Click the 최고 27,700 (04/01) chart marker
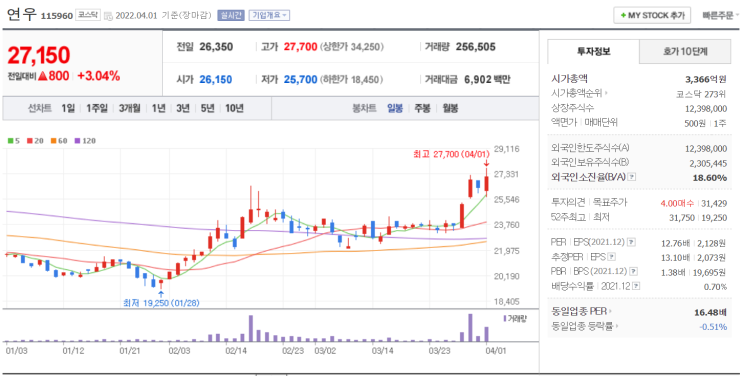 tap(451, 154)
